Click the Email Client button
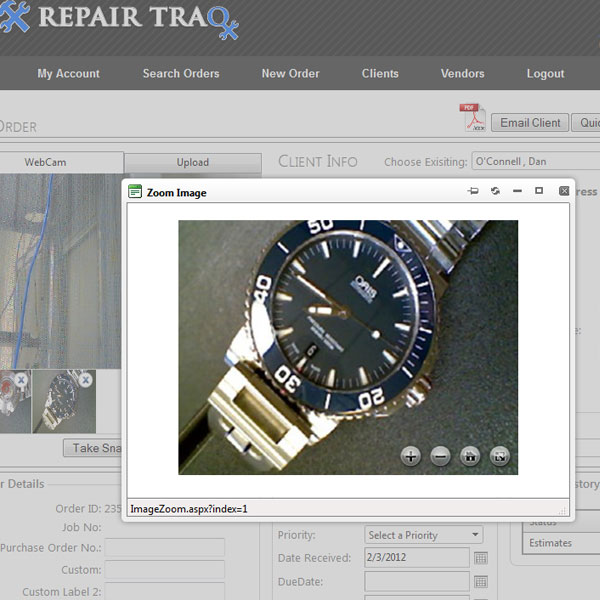This screenshot has height=600, width=600. pos(530,123)
